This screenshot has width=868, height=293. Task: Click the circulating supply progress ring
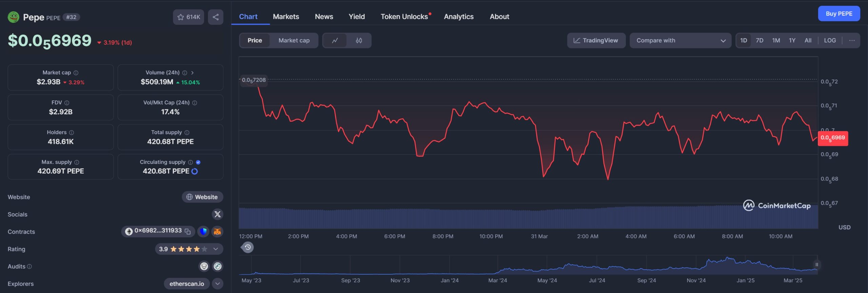[195, 171]
